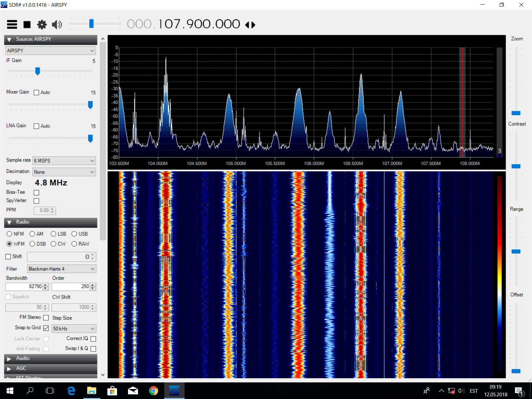Viewport: 532px width, 399px height.
Task: Open the Windows Start menu
Action: click(10, 391)
